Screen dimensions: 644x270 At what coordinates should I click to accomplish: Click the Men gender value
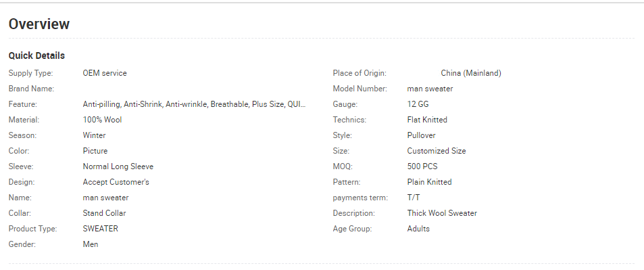[x=91, y=244]
